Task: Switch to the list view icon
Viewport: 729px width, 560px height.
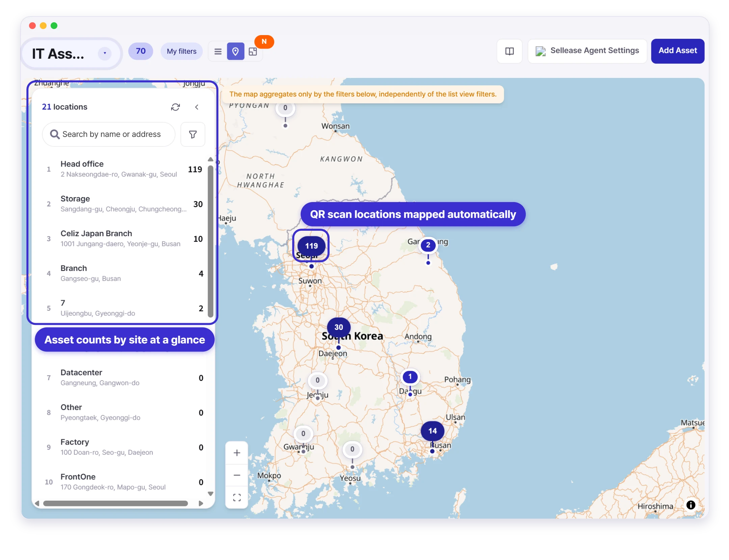Action: pyautogui.click(x=218, y=51)
